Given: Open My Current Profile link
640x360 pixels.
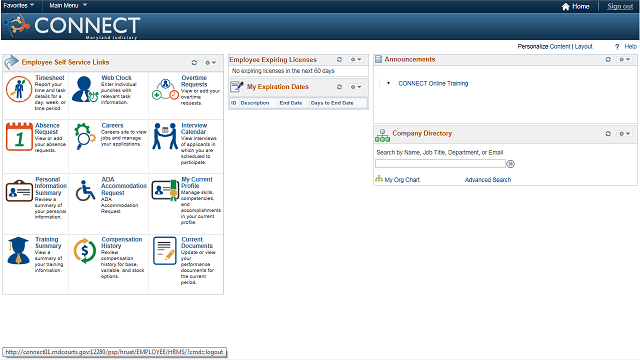Looking at the screenshot, I should (x=197, y=183).
